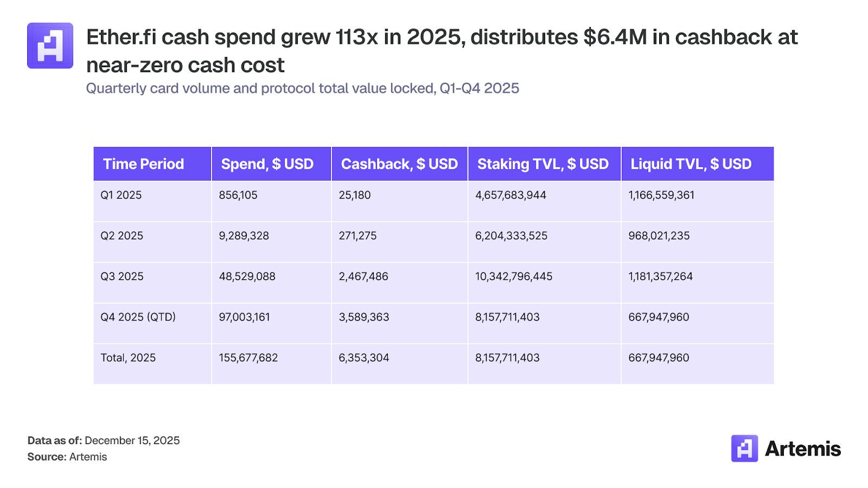The image size is (868, 488).
Task: Click the total spend value 155,677,682
Action: (x=248, y=358)
